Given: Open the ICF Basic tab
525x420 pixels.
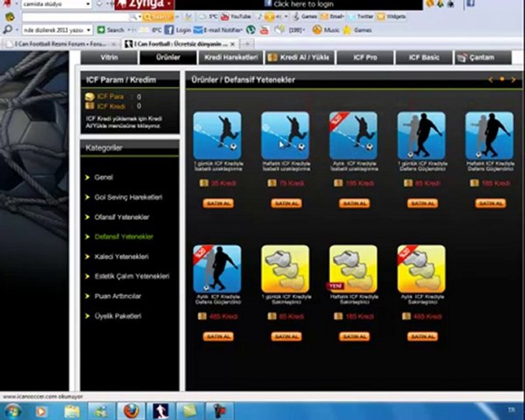Looking at the screenshot, I should 424,57.
